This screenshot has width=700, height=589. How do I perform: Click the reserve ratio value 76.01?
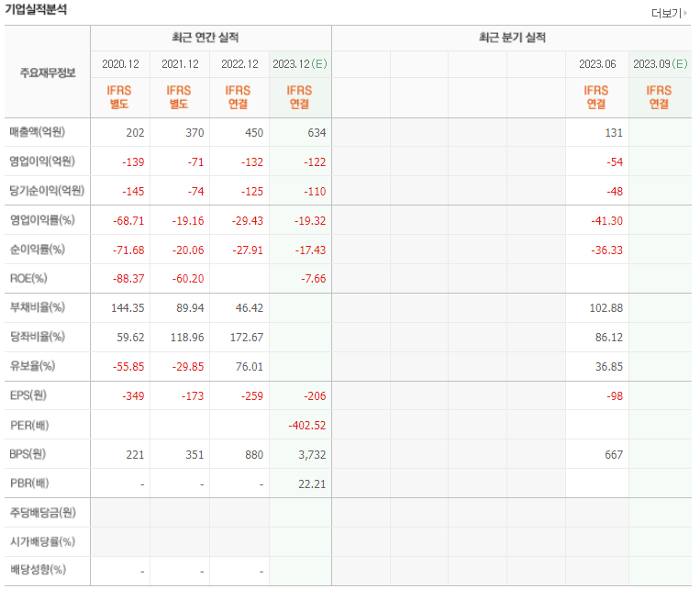point(250,367)
